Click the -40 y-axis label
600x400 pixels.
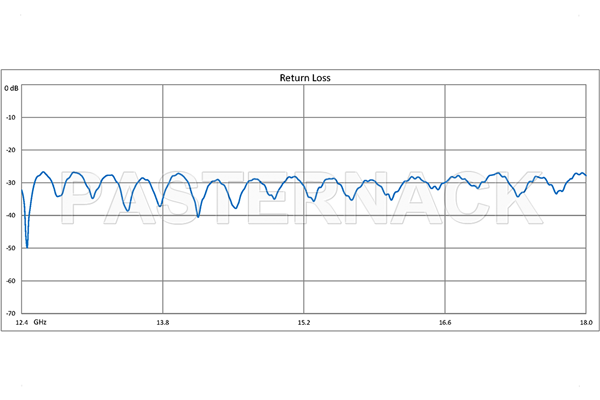tap(12, 215)
